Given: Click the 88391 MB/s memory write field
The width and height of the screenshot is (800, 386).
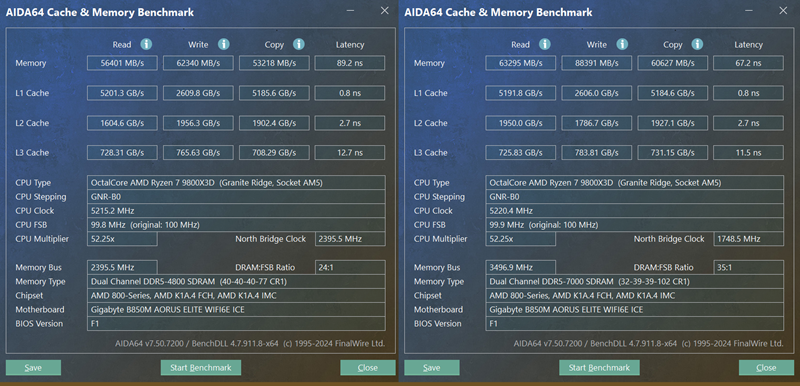Looking at the screenshot, I should [x=596, y=63].
